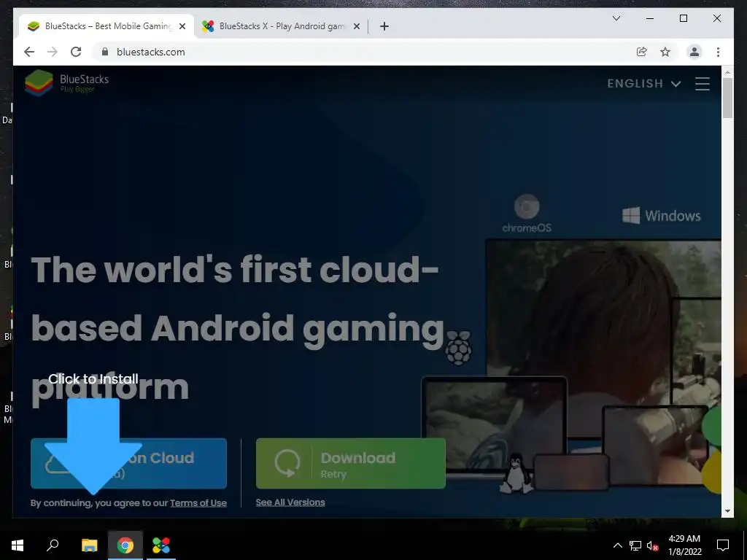
Task: Open the Windows Start menu
Action: click(18, 545)
